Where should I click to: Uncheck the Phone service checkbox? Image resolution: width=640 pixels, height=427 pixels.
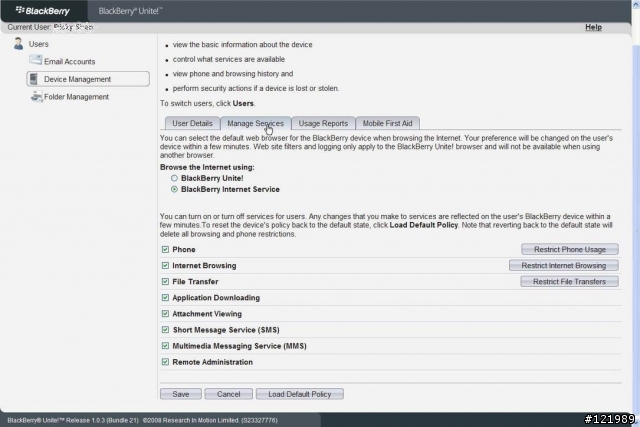pos(165,249)
